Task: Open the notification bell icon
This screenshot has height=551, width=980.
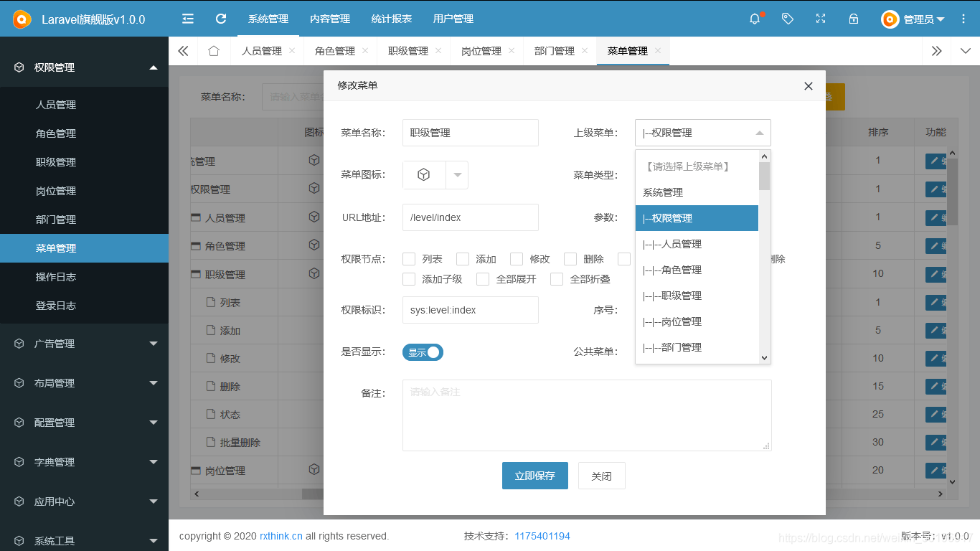Action: pyautogui.click(x=755, y=19)
